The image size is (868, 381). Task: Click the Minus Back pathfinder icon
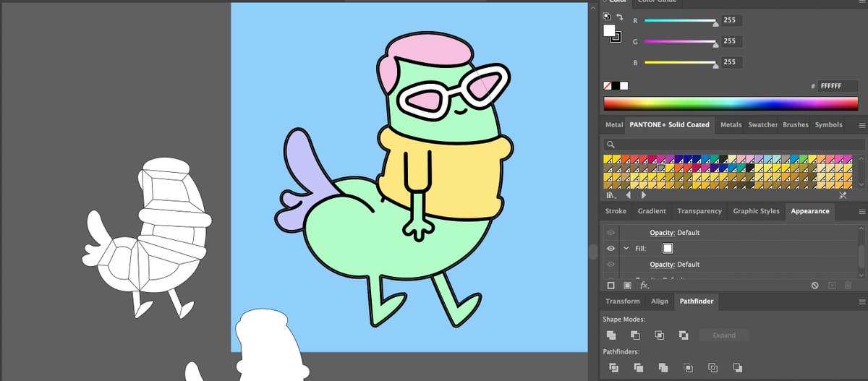(737, 367)
